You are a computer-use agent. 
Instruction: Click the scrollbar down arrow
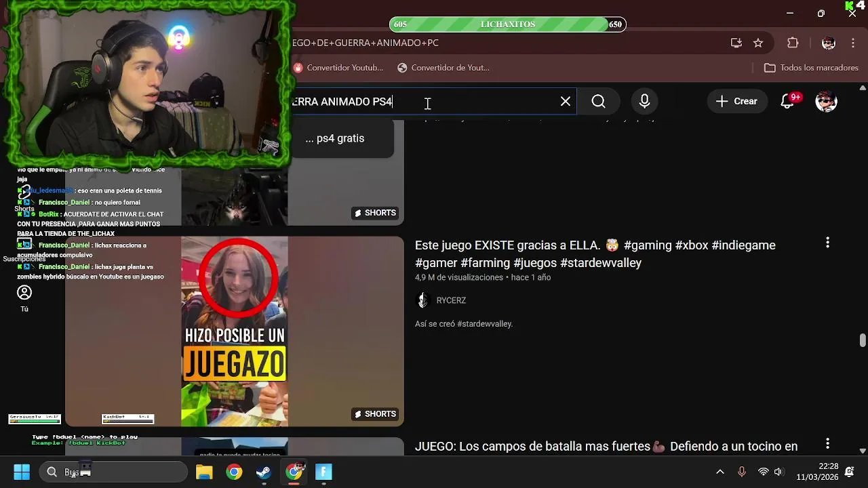tap(863, 450)
